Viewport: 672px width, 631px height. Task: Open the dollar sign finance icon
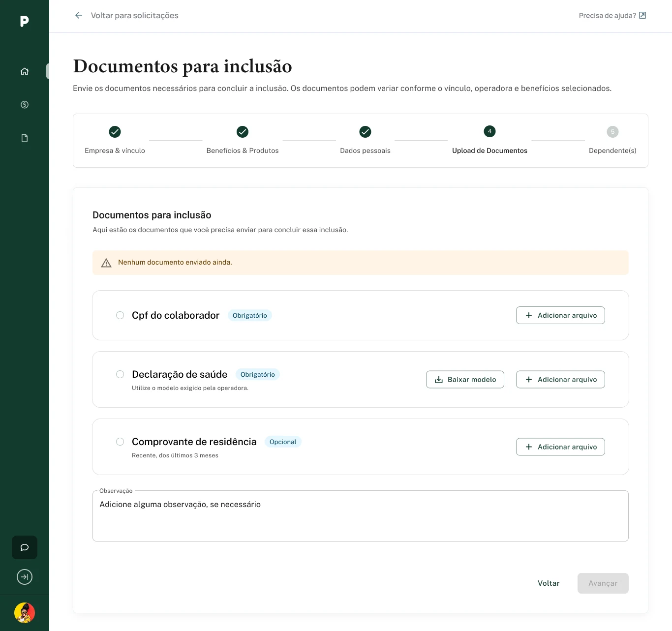[x=25, y=105]
